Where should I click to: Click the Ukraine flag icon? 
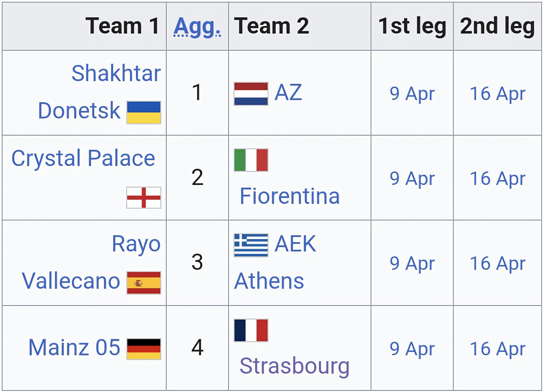pos(144,112)
